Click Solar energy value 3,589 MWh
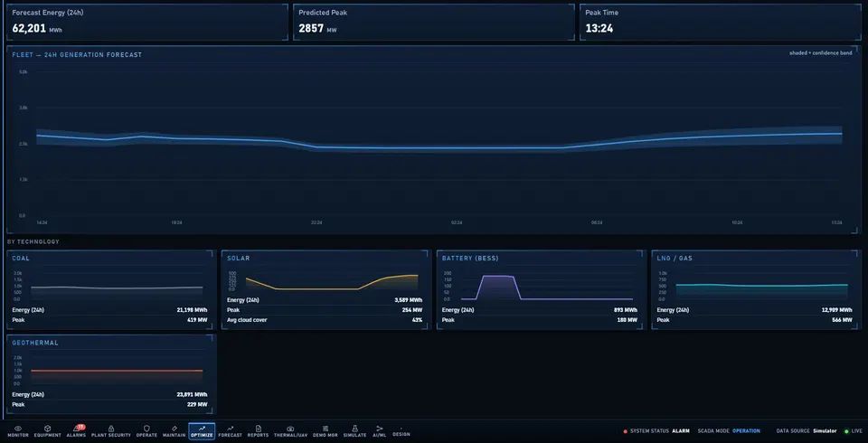 pos(408,300)
